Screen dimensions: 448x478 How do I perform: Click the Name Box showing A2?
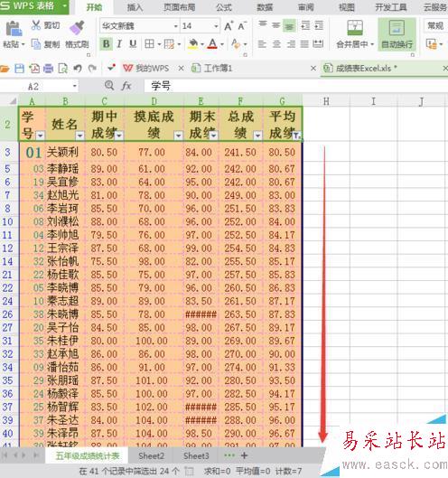[x=39, y=86]
